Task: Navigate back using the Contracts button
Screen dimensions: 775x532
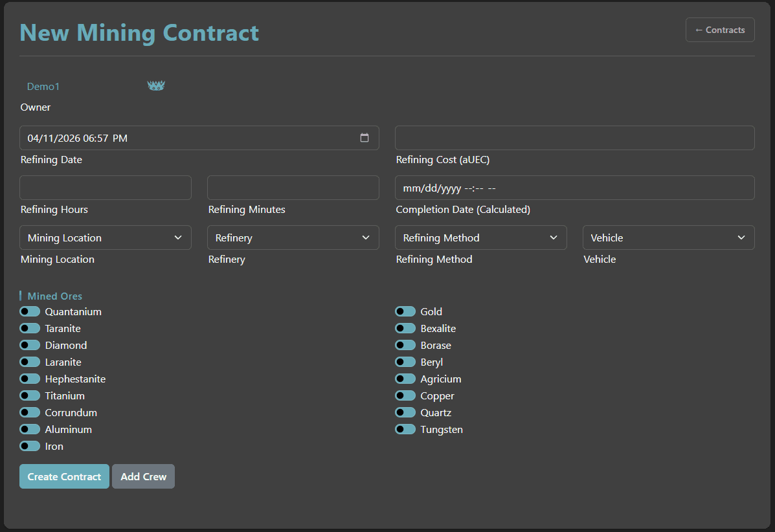Action: click(720, 30)
